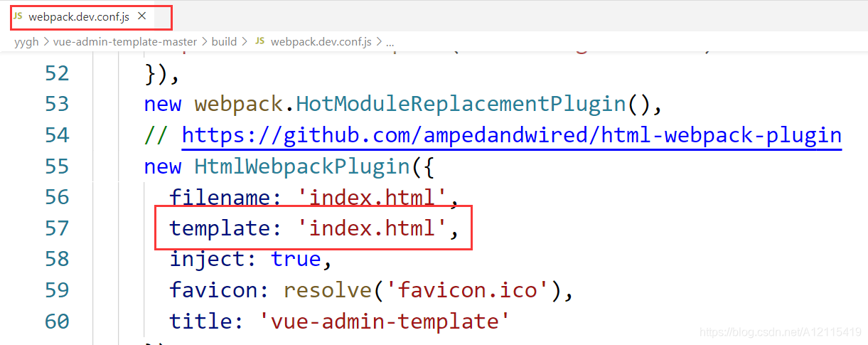
Task: Click line number 54 in the gutter
Action: [x=57, y=134]
